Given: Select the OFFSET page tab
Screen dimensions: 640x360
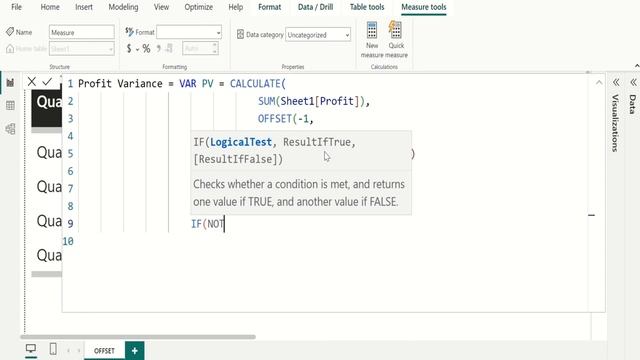Looking at the screenshot, I should (104, 351).
